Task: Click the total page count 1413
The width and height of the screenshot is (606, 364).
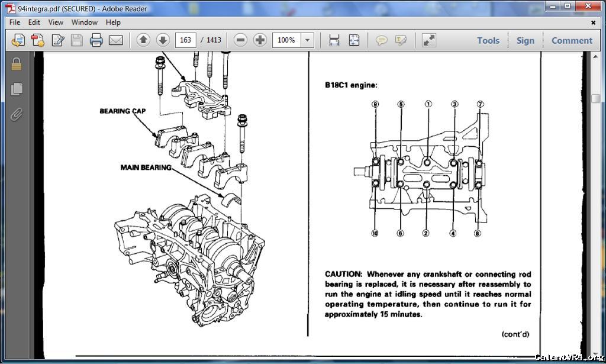Action: coord(214,40)
